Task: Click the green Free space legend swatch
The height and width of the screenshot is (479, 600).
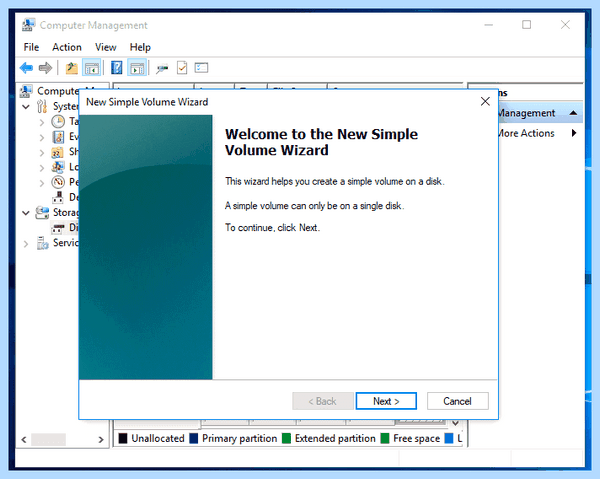Action: 385,438
